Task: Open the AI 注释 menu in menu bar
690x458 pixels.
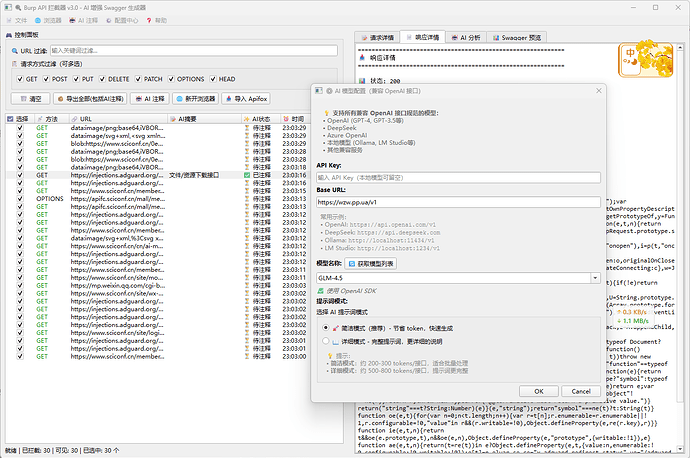Action: [x=83, y=20]
